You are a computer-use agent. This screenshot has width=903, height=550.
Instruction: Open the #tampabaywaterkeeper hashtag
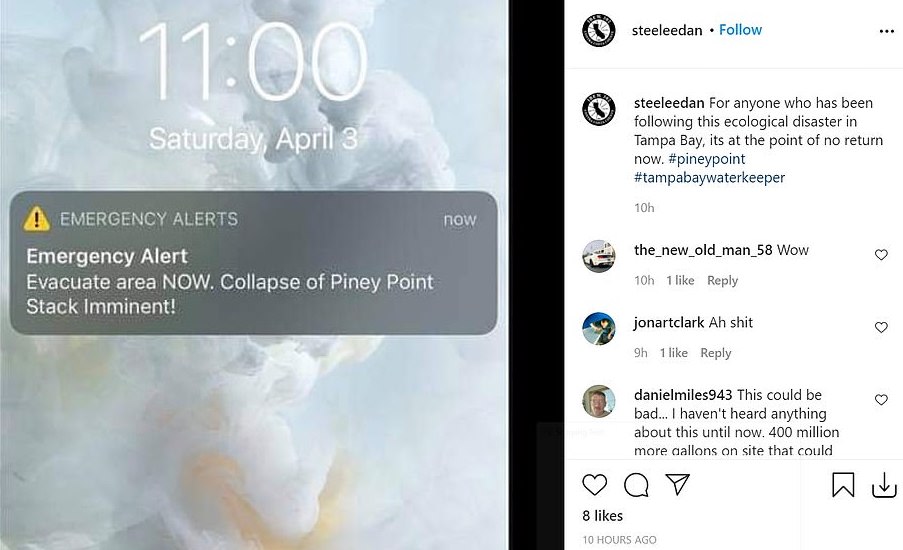(709, 177)
